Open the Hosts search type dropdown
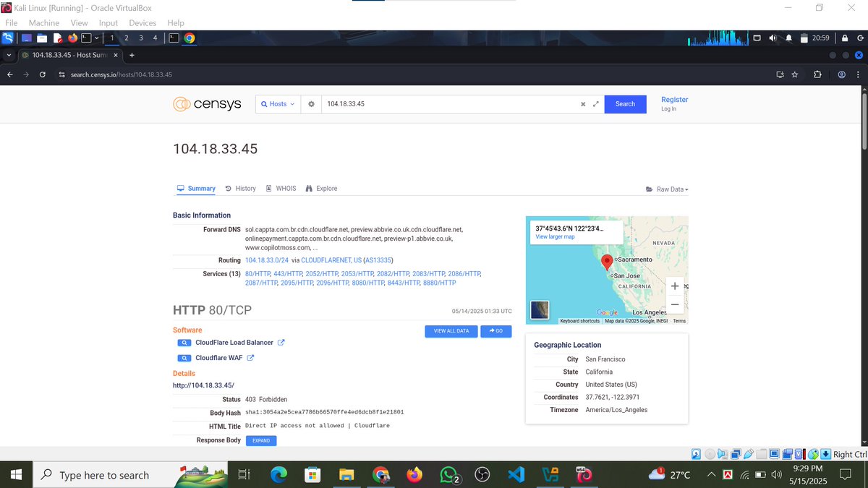 click(x=277, y=104)
